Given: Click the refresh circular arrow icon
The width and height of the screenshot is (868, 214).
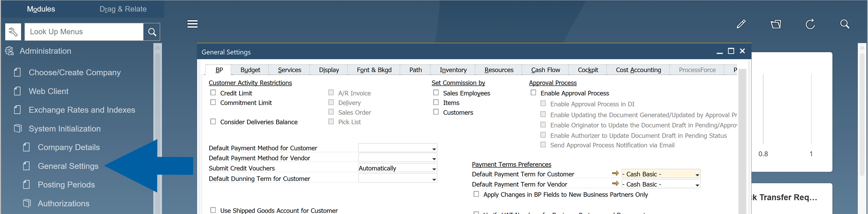Looking at the screenshot, I should tap(810, 24).
